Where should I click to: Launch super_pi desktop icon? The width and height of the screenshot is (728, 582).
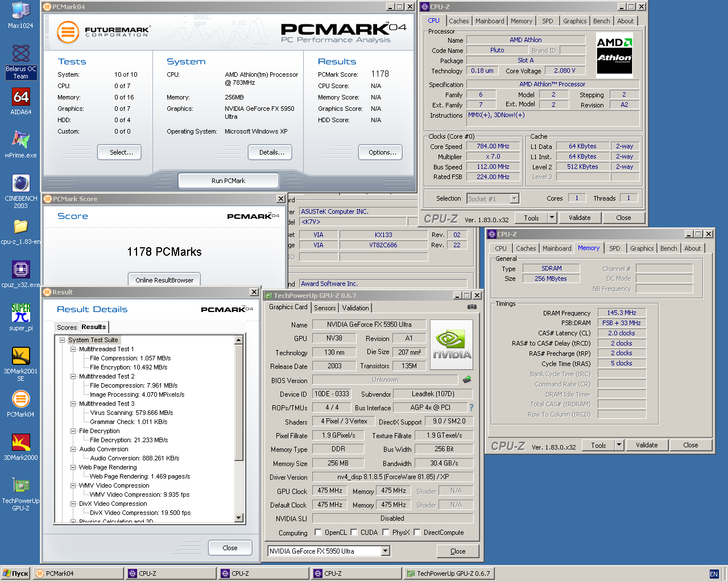click(20, 317)
